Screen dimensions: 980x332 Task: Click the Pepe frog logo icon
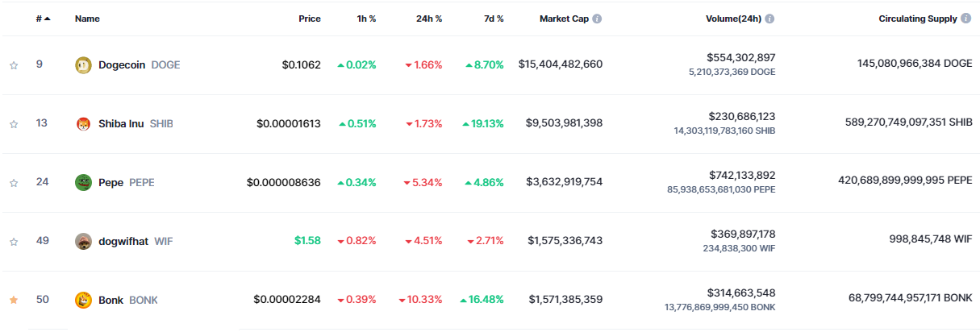[x=83, y=183]
